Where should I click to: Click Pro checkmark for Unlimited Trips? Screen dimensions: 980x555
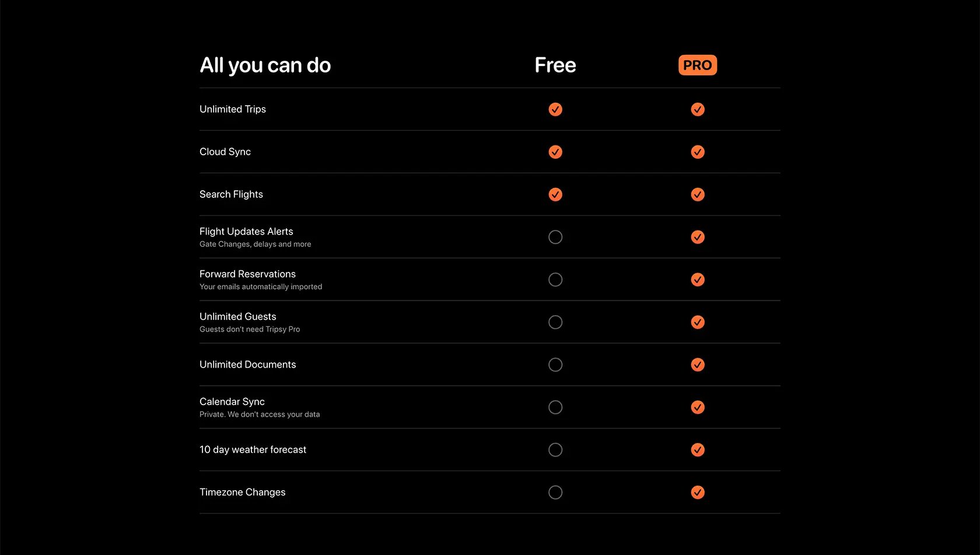(x=698, y=109)
